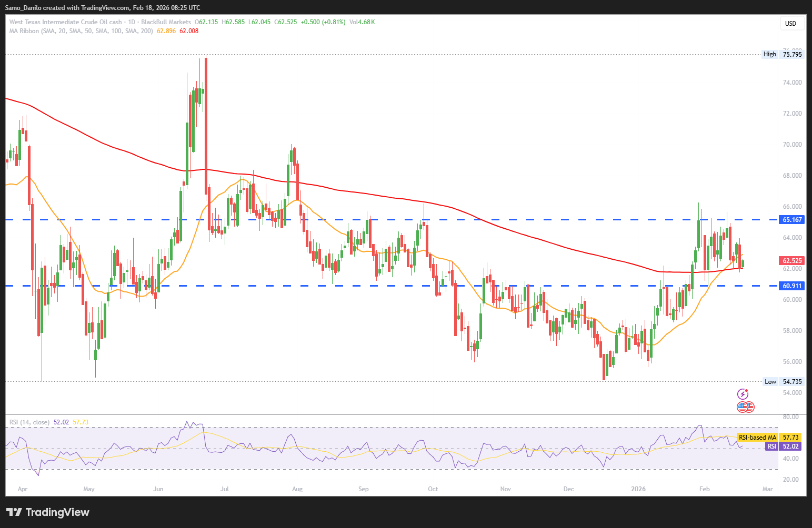Viewport: 812px width, 528px height.
Task: Click the West Texas Intermediate Crude Oil title
Action: pos(66,22)
